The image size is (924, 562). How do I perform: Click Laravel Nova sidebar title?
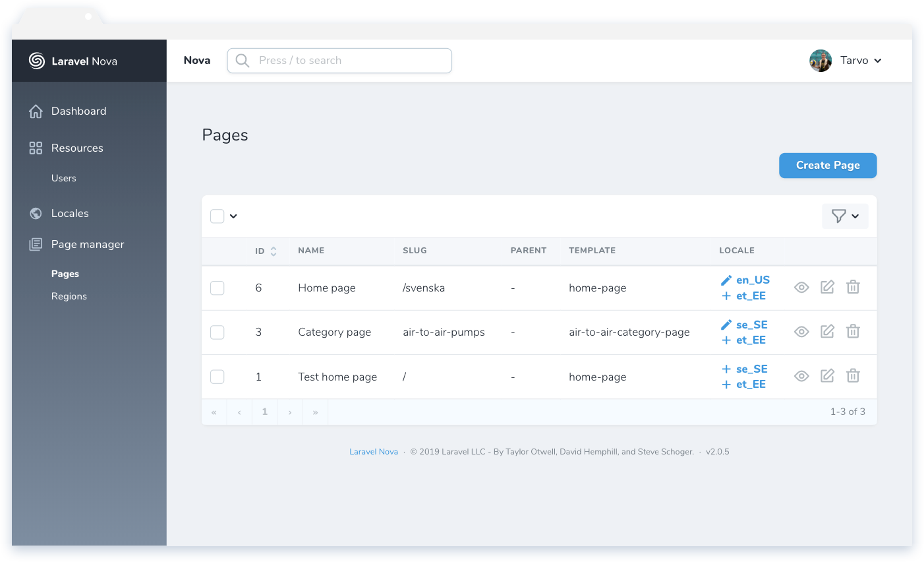point(84,61)
